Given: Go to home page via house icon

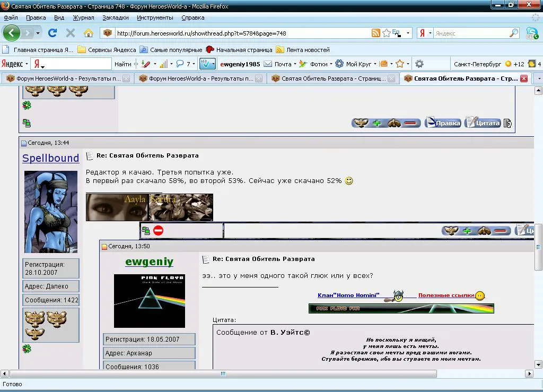Looking at the screenshot, I should [89, 33].
